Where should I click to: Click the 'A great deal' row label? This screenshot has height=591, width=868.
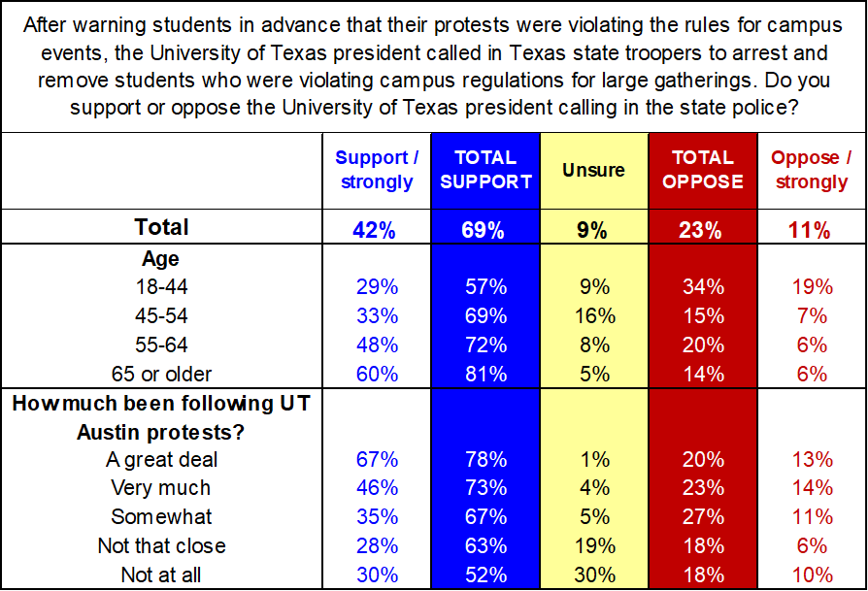[x=161, y=459]
